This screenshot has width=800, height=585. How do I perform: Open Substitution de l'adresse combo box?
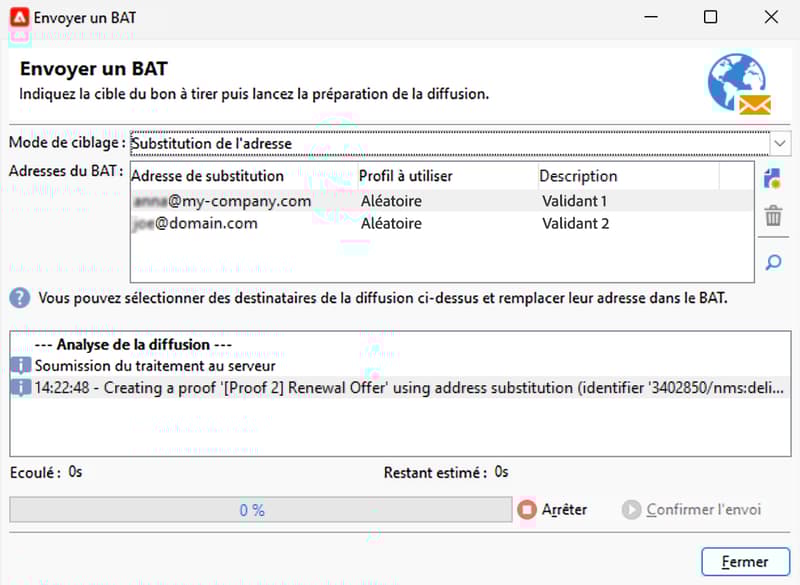[449, 143]
